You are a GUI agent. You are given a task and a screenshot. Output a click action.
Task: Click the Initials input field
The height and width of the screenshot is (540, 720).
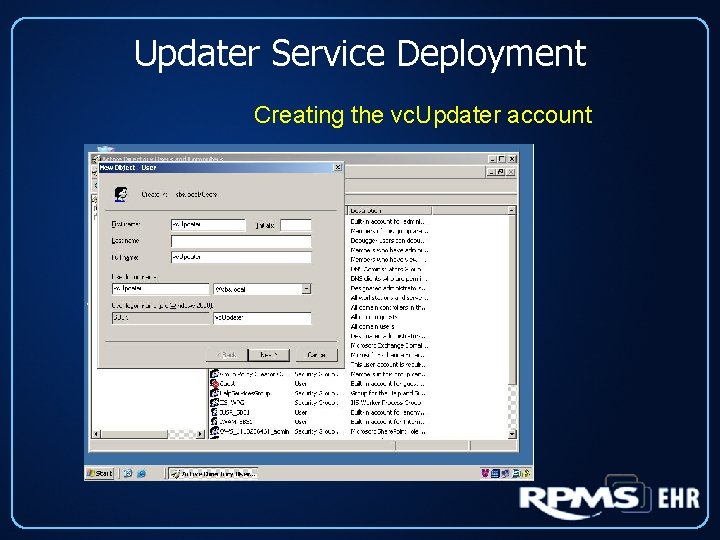296,225
